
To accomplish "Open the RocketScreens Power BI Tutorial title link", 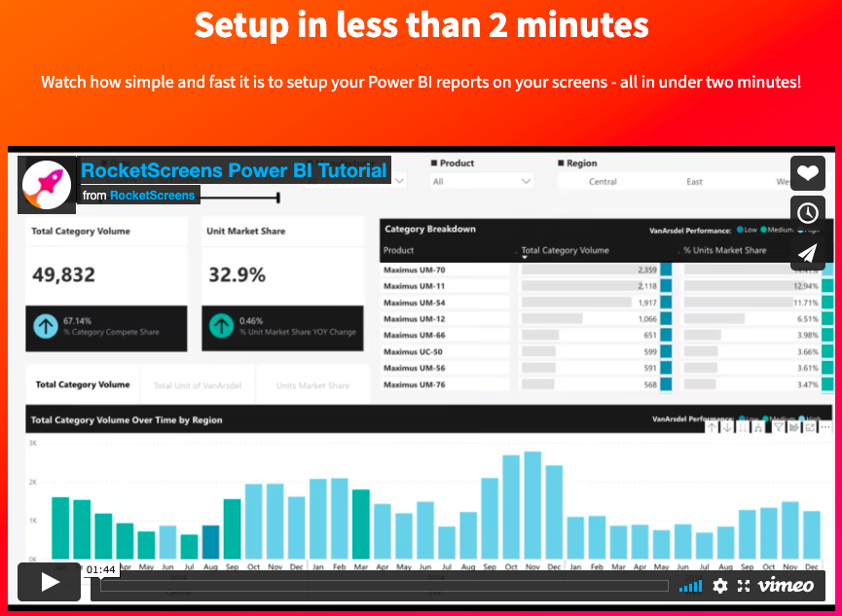I will pyautogui.click(x=235, y=170).
